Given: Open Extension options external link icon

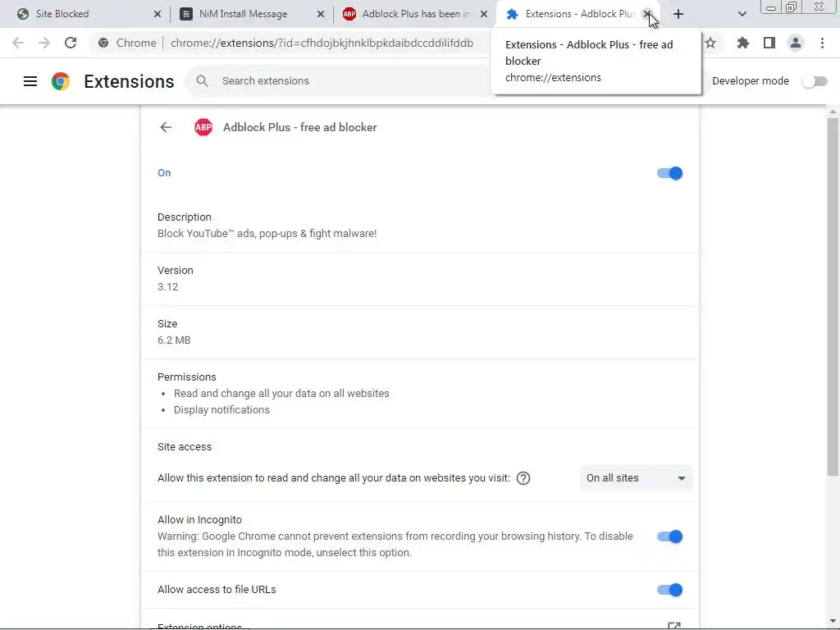Looking at the screenshot, I should pos(674,625).
